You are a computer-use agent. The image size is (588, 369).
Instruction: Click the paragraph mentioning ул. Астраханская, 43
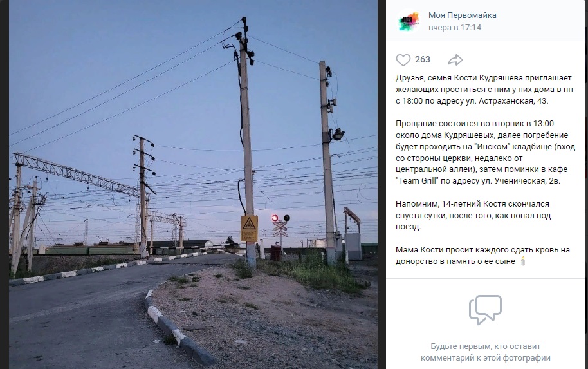(x=484, y=90)
